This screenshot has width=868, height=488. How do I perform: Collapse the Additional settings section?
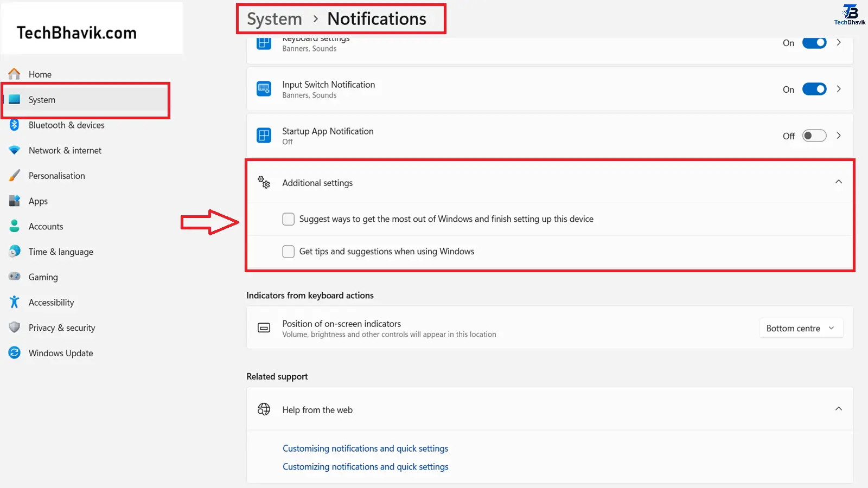[839, 182]
